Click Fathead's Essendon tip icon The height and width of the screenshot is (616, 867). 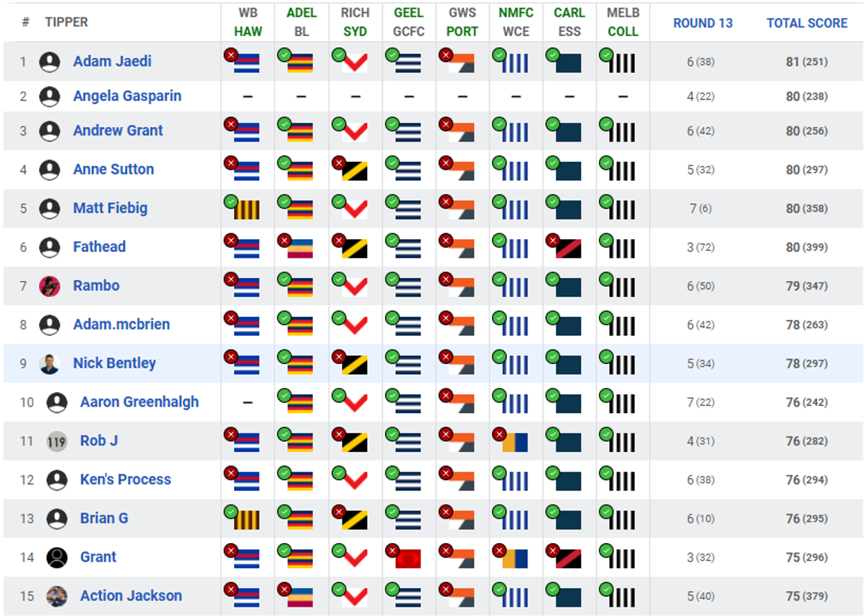[564, 246]
